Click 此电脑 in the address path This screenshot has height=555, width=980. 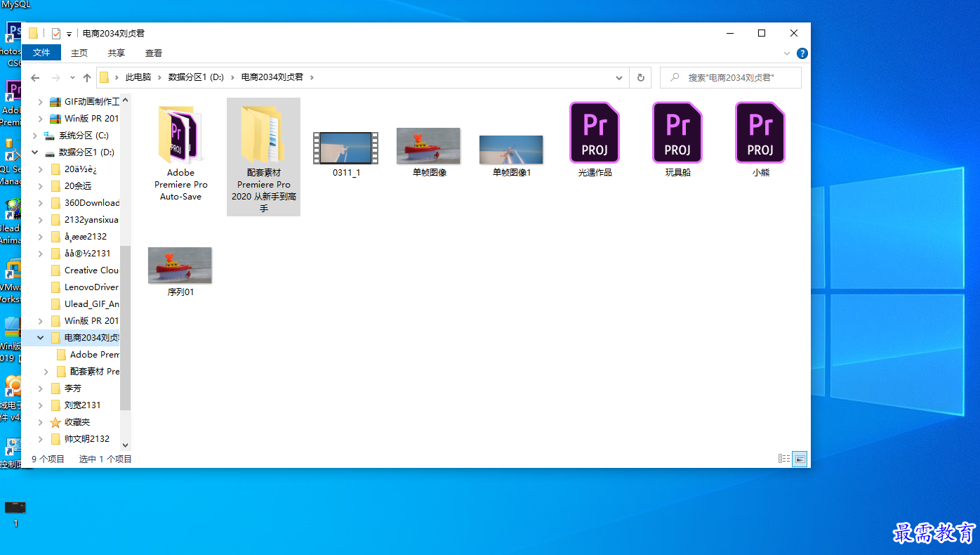coord(138,77)
